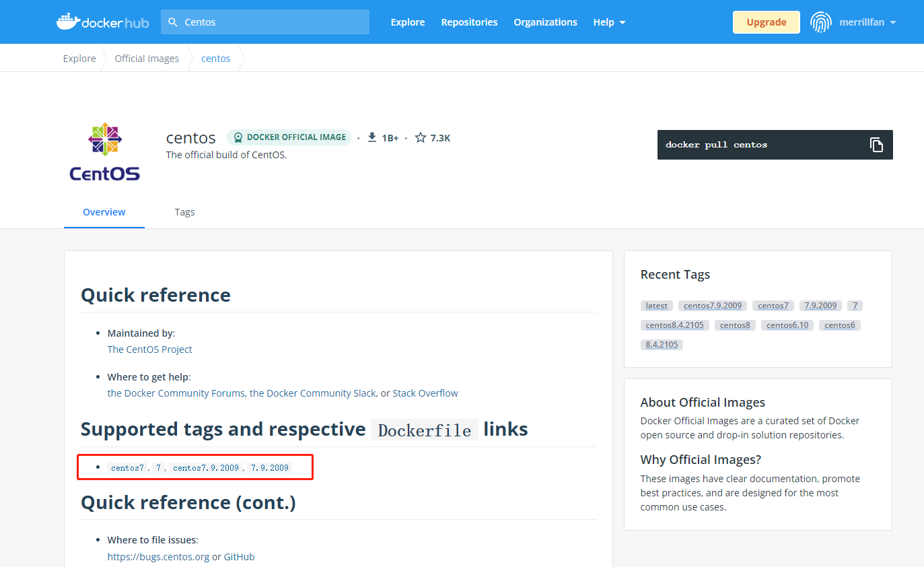
Task: Select centos6.10 in Recent Tags
Action: (787, 325)
